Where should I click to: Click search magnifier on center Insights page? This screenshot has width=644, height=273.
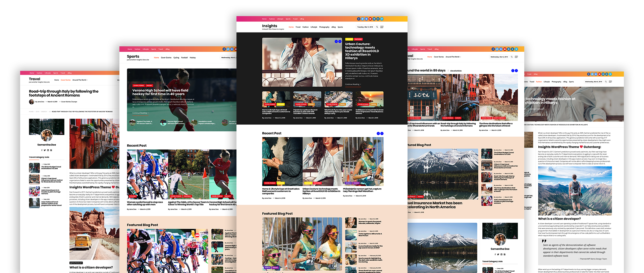pyautogui.click(x=377, y=27)
